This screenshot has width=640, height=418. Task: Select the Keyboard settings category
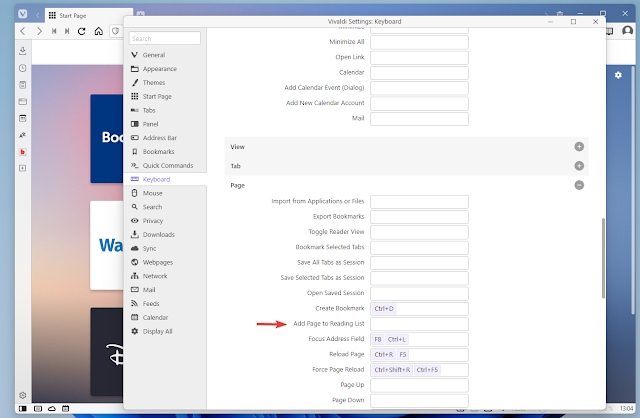point(165,179)
